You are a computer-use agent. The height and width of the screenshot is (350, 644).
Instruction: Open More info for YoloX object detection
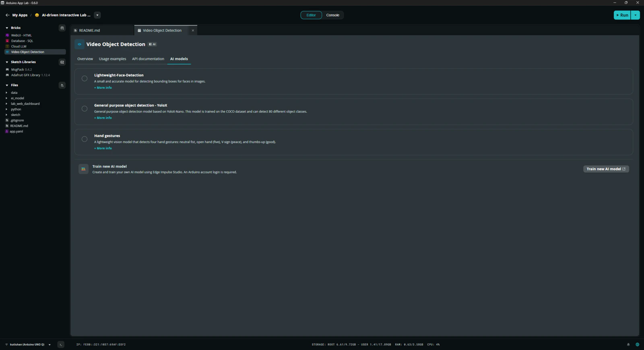pos(103,118)
